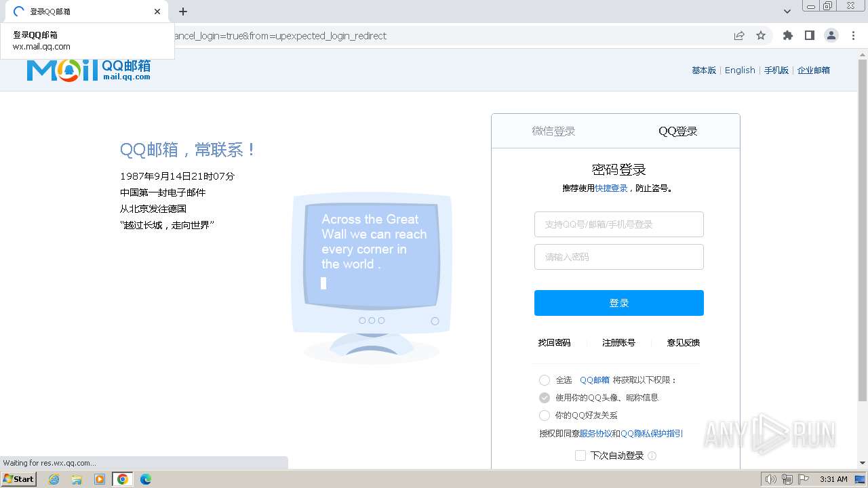
Task: Launch Internet Explorer from taskbar
Action: click(x=54, y=479)
